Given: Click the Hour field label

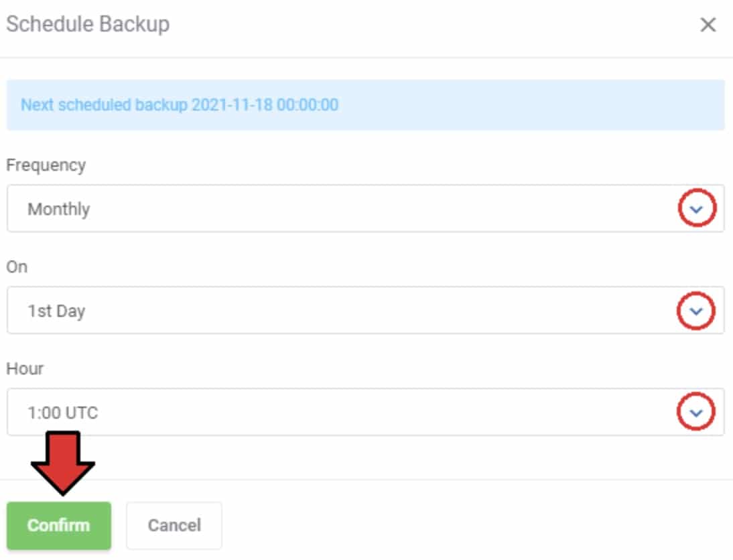Looking at the screenshot, I should click(25, 368).
